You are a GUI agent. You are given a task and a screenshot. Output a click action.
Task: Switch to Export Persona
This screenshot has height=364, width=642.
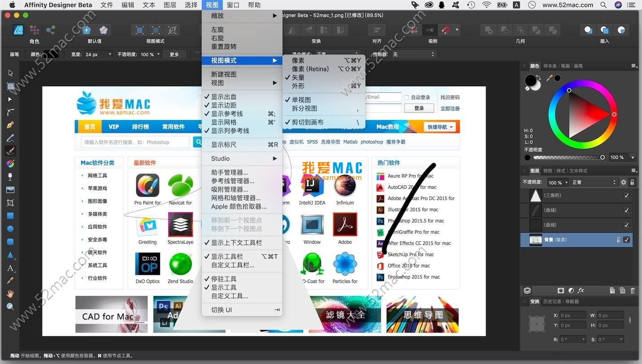50,30
